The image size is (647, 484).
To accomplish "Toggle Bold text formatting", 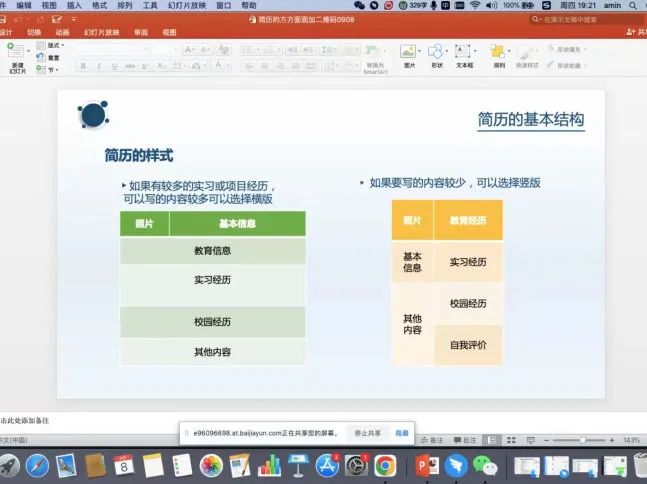I will tap(83, 66).
